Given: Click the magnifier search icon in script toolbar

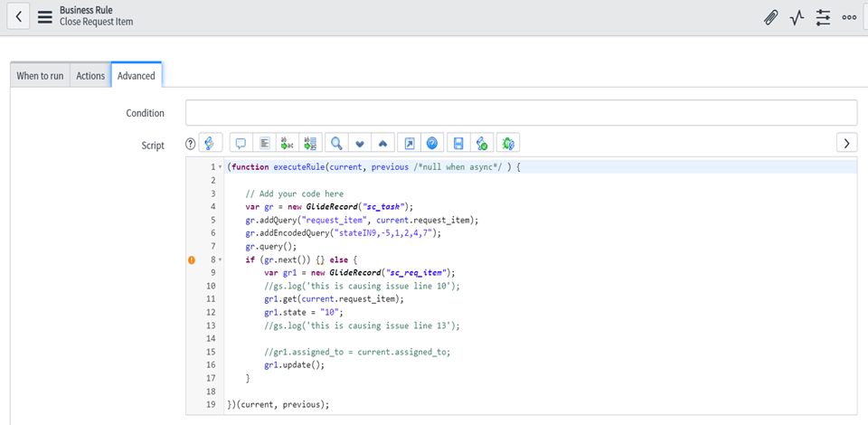Looking at the screenshot, I should click(336, 144).
